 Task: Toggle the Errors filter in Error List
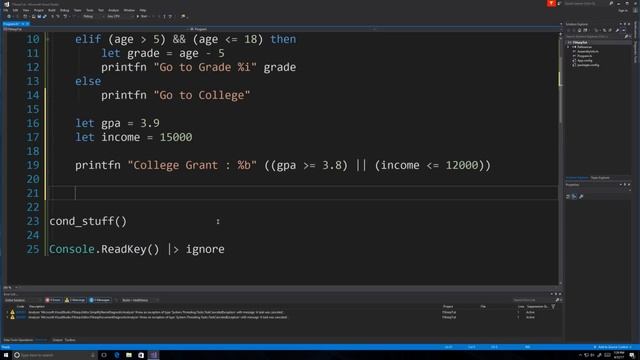tap(53, 300)
